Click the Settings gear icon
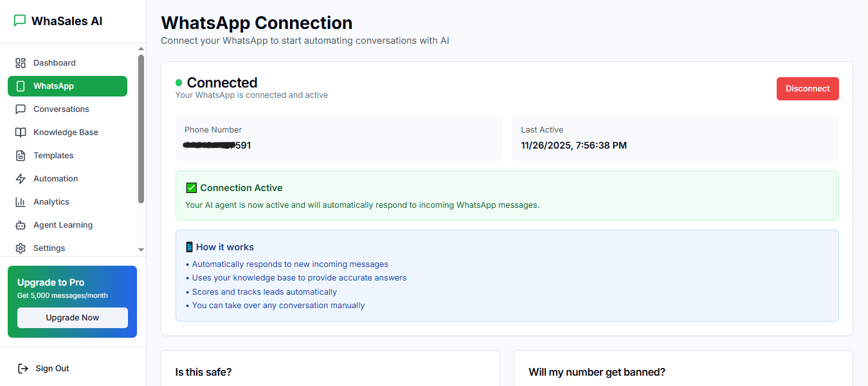 coord(20,248)
